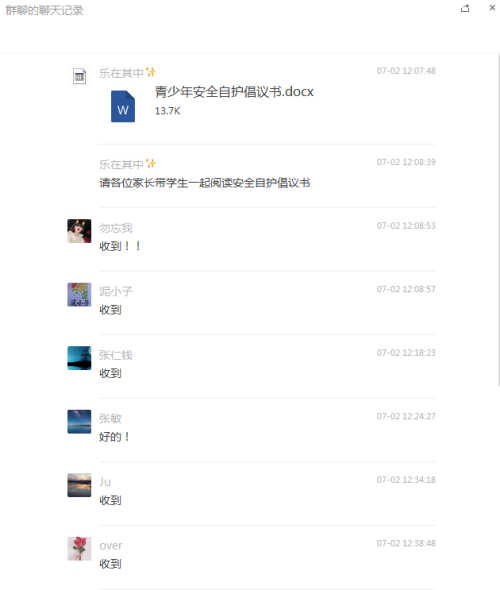Click the 收到！！ reply from 勿忘我
Screen dimensions: 500x590
tap(120, 246)
